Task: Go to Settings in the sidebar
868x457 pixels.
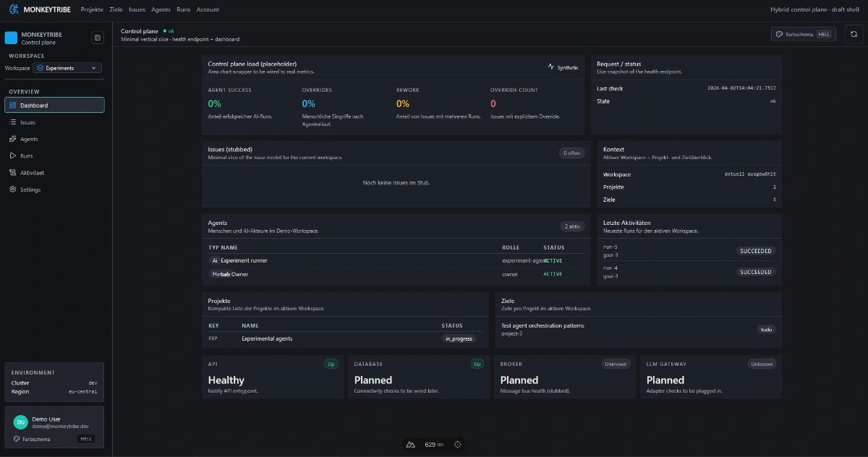Action: [54, 189]
